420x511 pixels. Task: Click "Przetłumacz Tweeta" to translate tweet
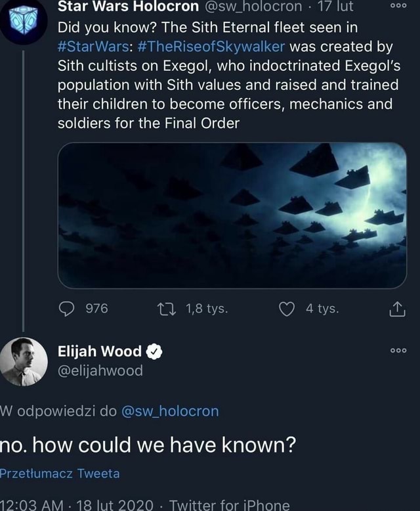pos(60,473)
